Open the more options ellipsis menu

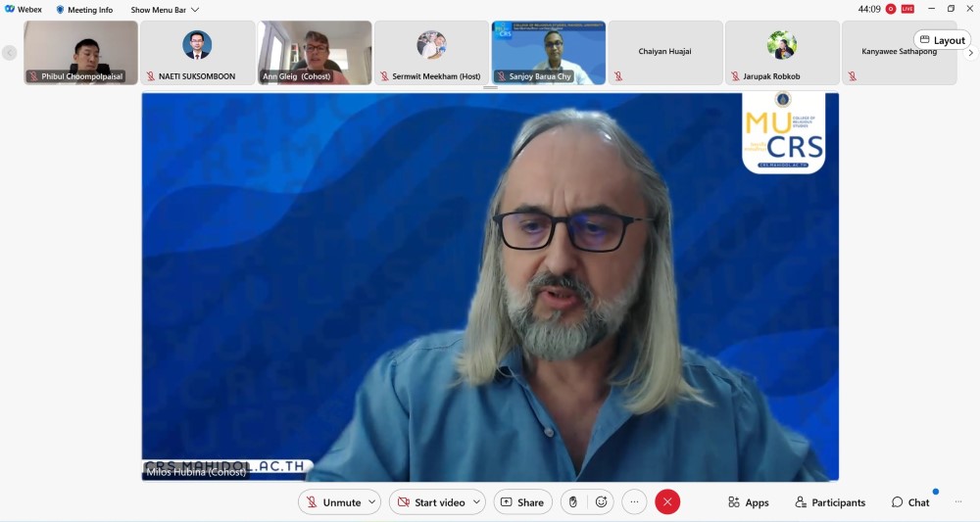[634, 502]
